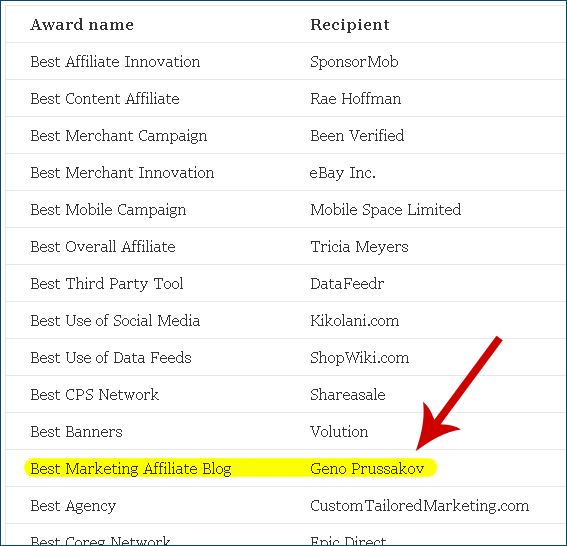
Task: Click the 'Been Verified' recipient
Action: pos(357,136)
